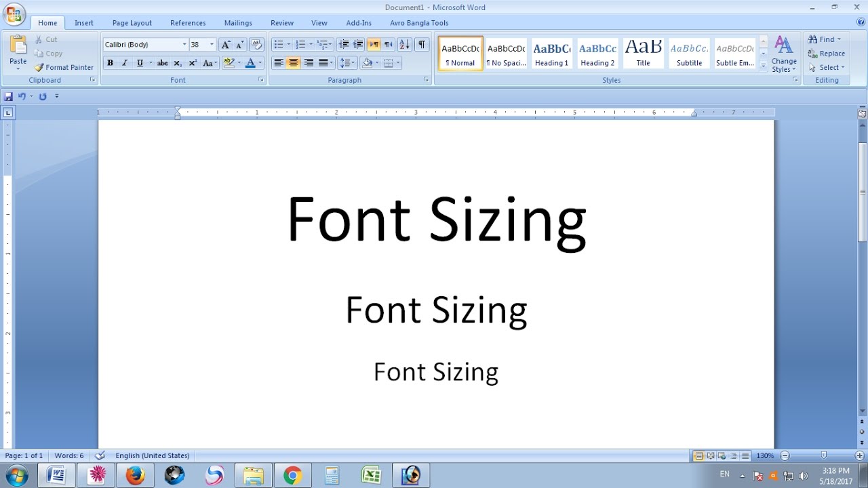Show paragraph marks with the pilcrow icon
Screen dimensions: 868x488
[422, 45]
